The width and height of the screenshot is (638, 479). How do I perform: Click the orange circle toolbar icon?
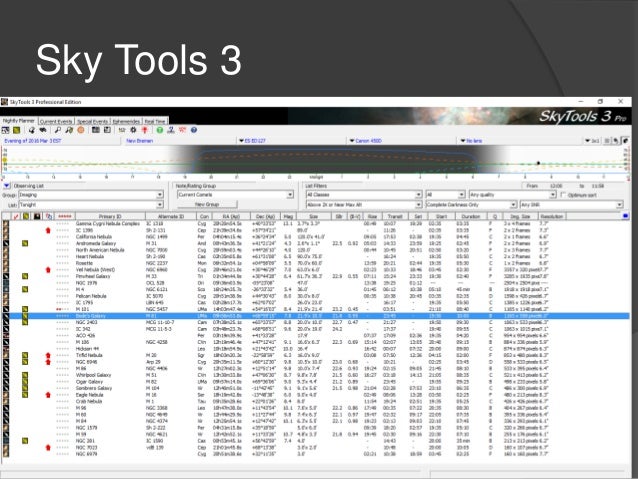click(x=81, y=130)
